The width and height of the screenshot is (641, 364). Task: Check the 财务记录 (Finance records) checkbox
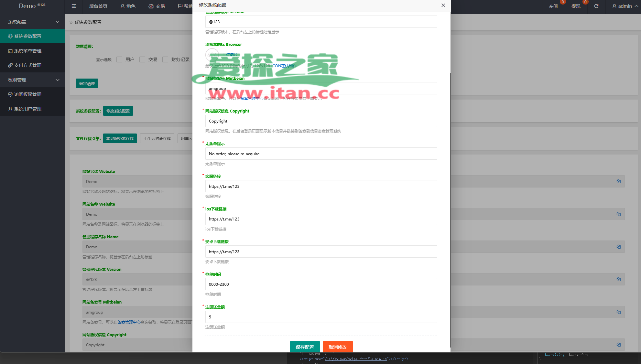pyautogui.click(x=165, y=59)
